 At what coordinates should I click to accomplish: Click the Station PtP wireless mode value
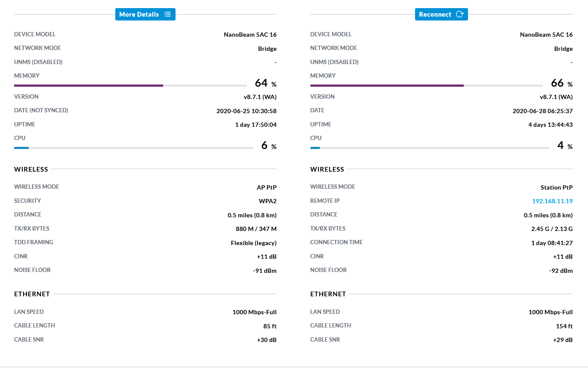point(556,187)
